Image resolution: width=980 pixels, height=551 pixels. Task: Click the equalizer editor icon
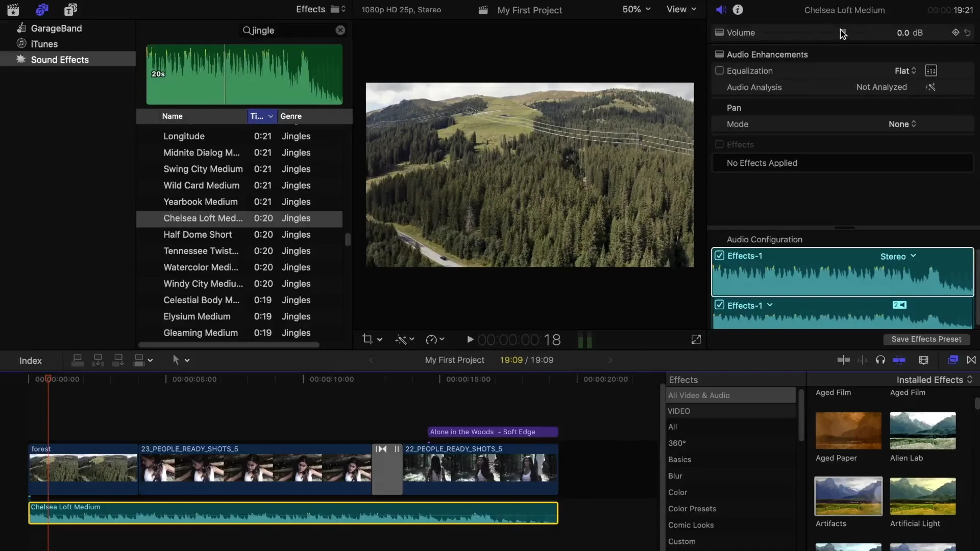coord(931,71)
